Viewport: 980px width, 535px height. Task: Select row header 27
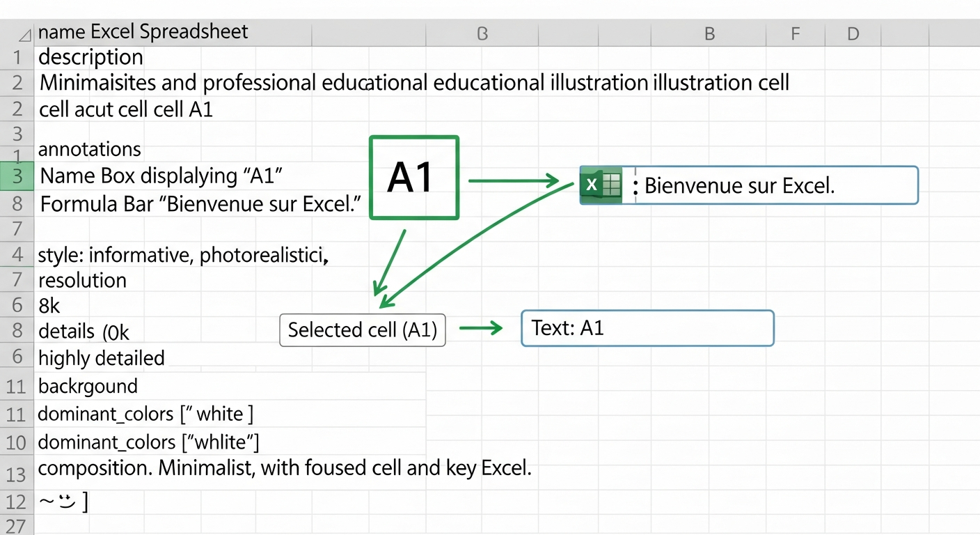17,526
